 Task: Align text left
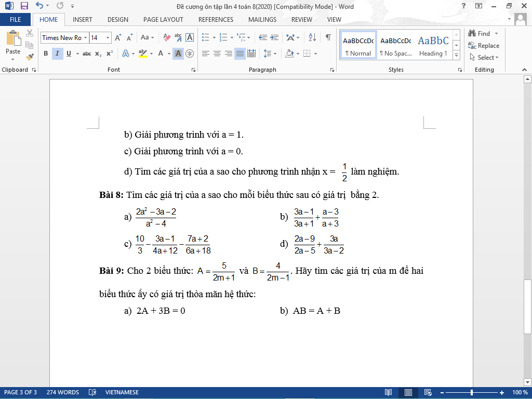click(x=205, y=54)
